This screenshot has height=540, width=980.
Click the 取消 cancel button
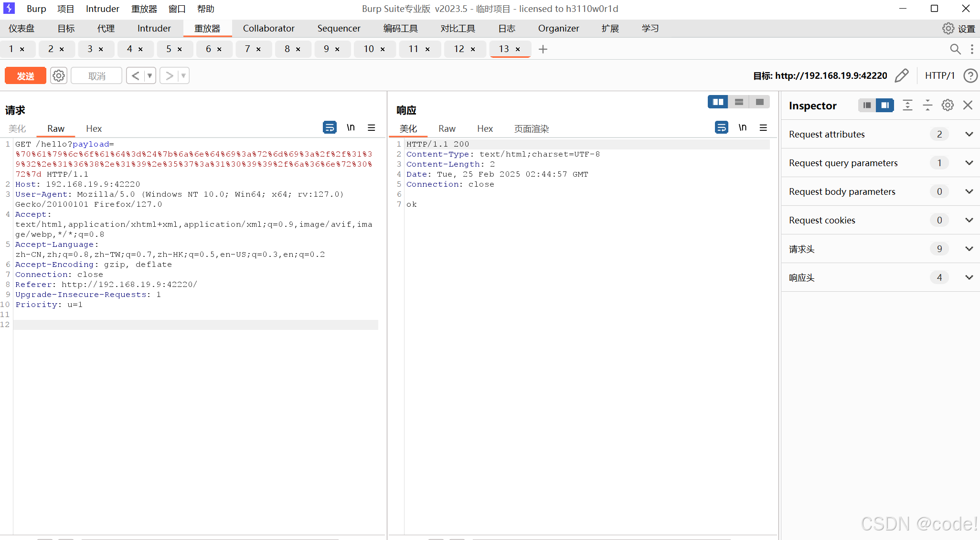pos(97,75)
